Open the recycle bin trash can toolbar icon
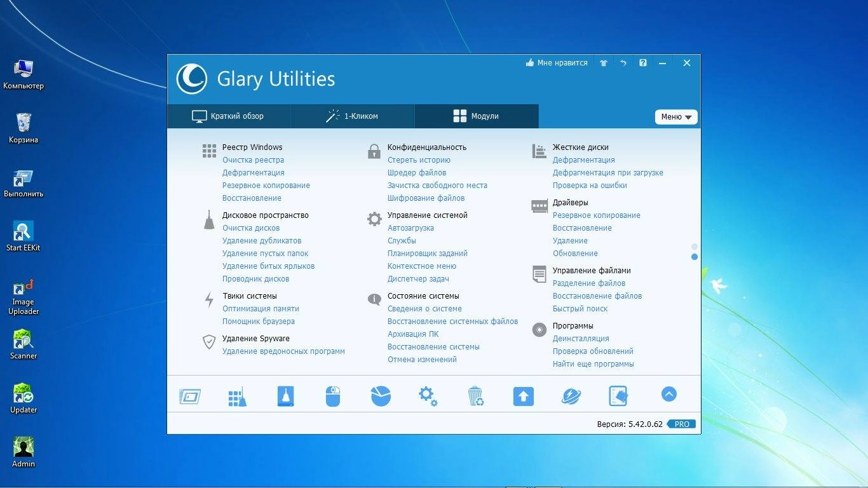 click(475, 396)
